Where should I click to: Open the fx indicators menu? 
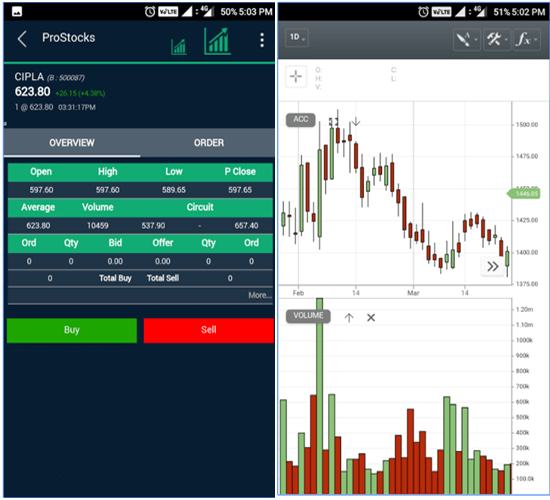pos(526,39)
